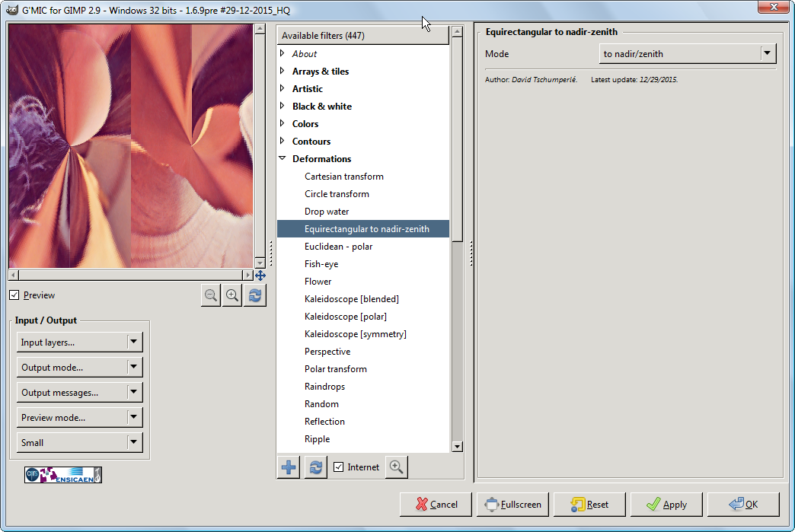The height and width of the screenshot is (532, 795).
Task: Select Equirectangular to nadir-zenith filter
Action: pos(363,229)
